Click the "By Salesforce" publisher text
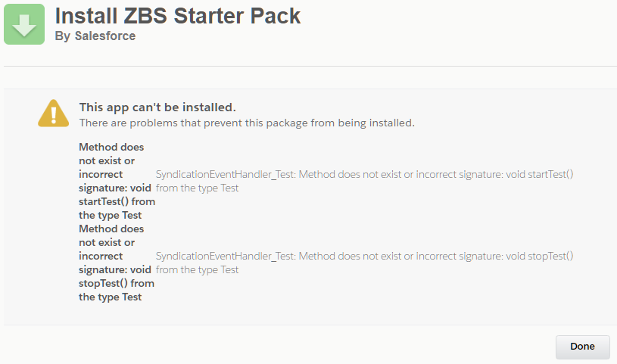The height and width of the screenshot is (364, 617). (x=95, y=36)
